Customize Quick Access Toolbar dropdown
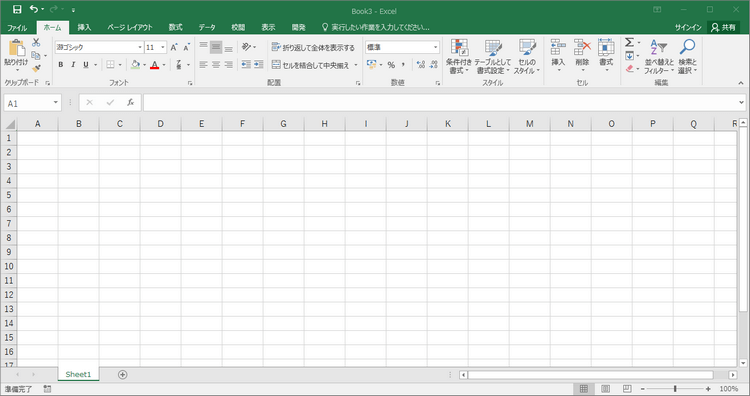Screen dimensions: 750x396 pos(73,10)
